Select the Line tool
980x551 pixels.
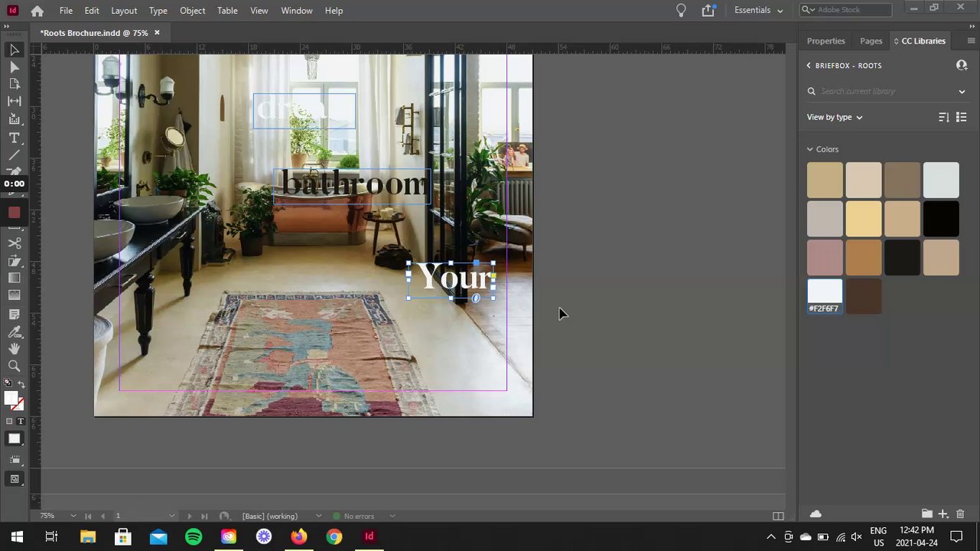(14, 155)
